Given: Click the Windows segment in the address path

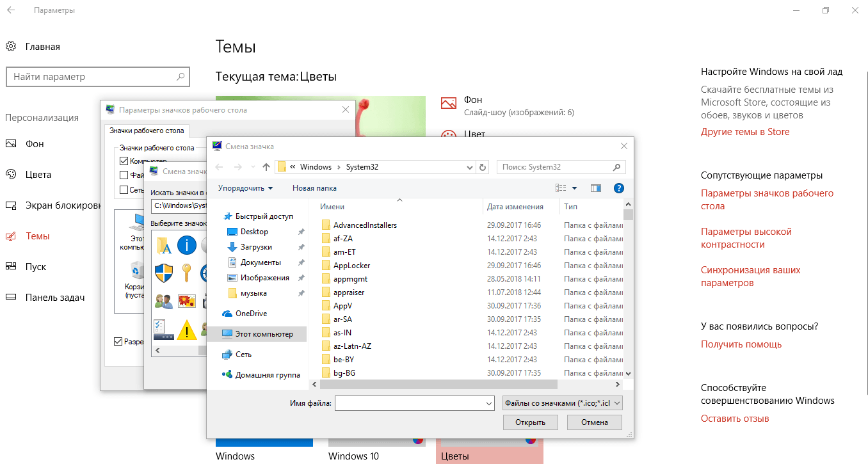Looking at the screenshot, I should (316, 167).
